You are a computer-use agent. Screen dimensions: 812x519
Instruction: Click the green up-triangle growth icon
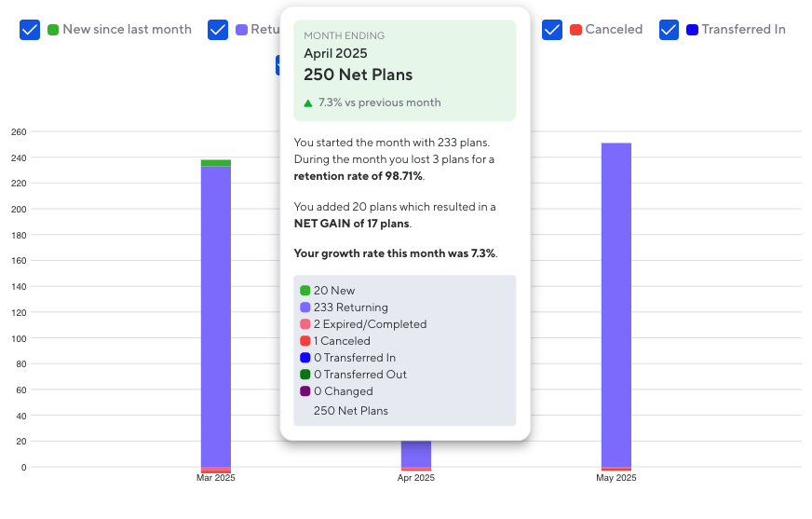(x=308, y=103)
